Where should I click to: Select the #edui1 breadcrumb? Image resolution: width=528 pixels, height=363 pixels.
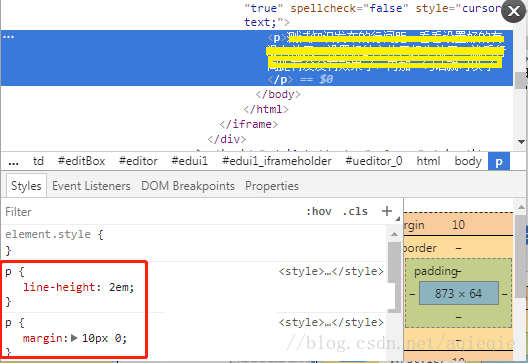coord(190,161)
